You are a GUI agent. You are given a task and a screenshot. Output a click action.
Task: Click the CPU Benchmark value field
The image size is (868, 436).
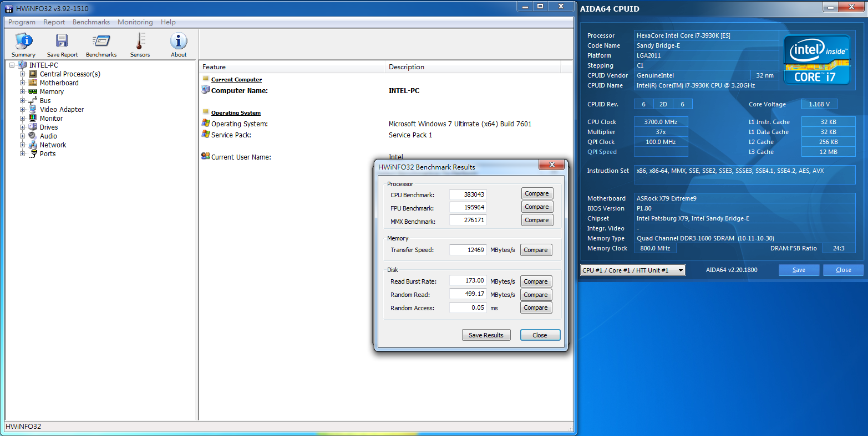(x=468, y=194)
